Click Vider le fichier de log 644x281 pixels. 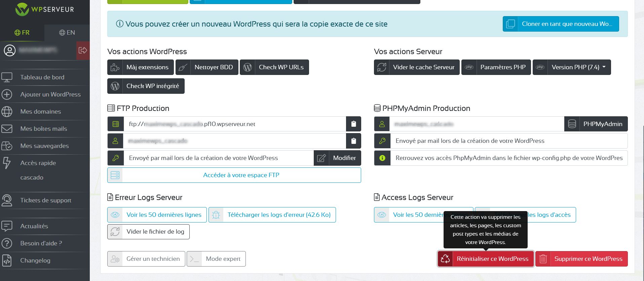tap(148, 232)
